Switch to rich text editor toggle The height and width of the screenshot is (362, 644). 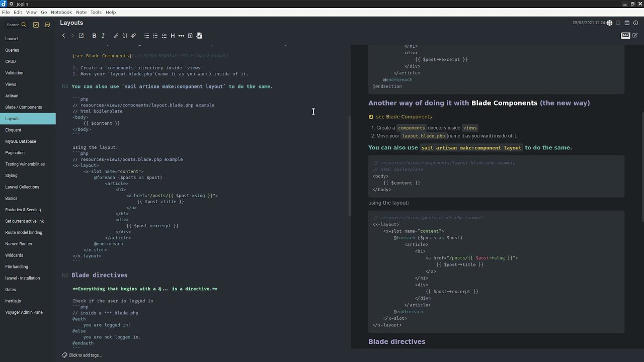tap(635, 36)
